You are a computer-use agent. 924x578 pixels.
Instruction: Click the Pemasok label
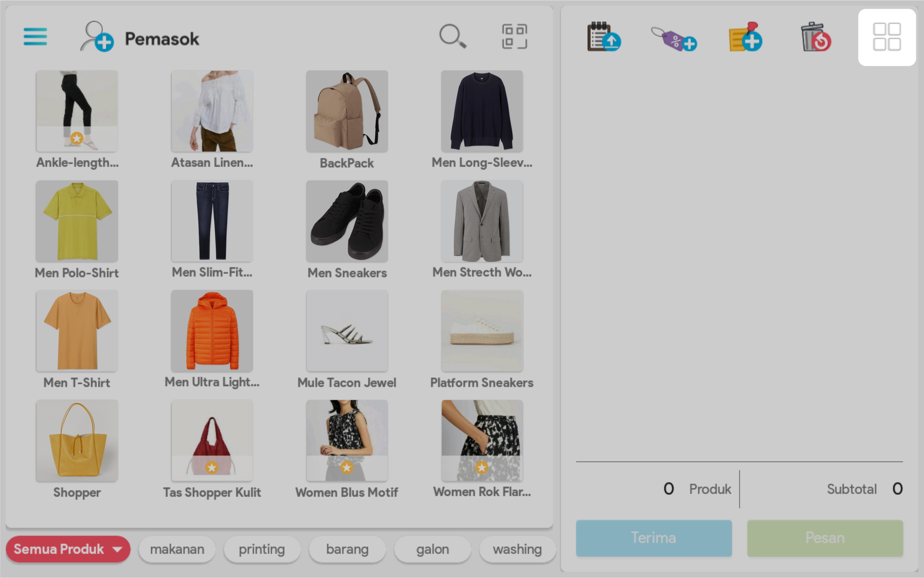[x=162, y=38]
